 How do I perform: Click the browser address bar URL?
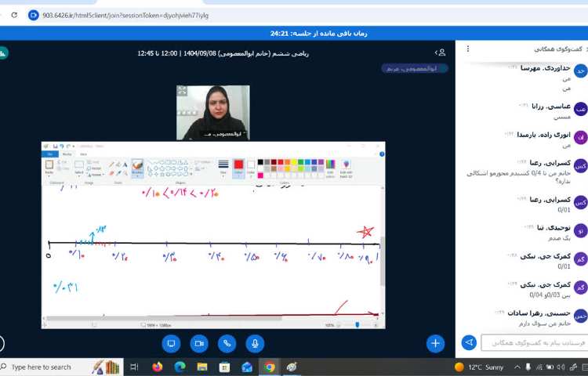pos(125,16)
